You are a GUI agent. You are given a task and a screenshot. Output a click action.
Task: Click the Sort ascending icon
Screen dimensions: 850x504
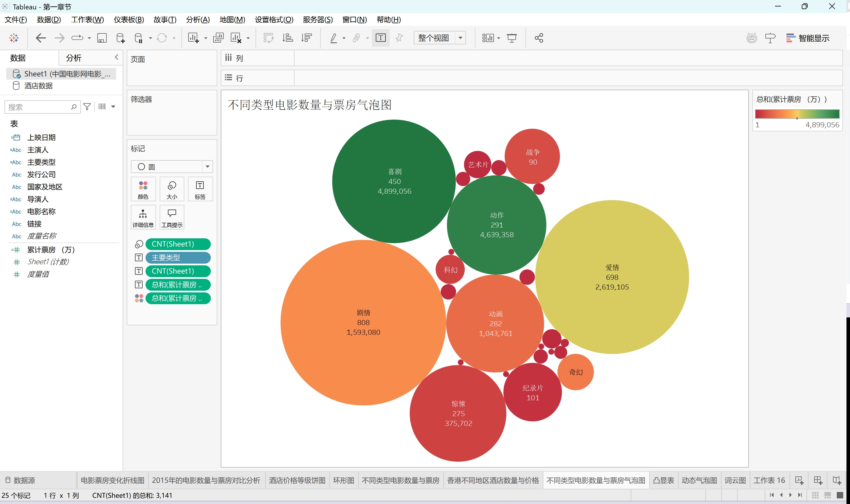[x=288, y=38]
